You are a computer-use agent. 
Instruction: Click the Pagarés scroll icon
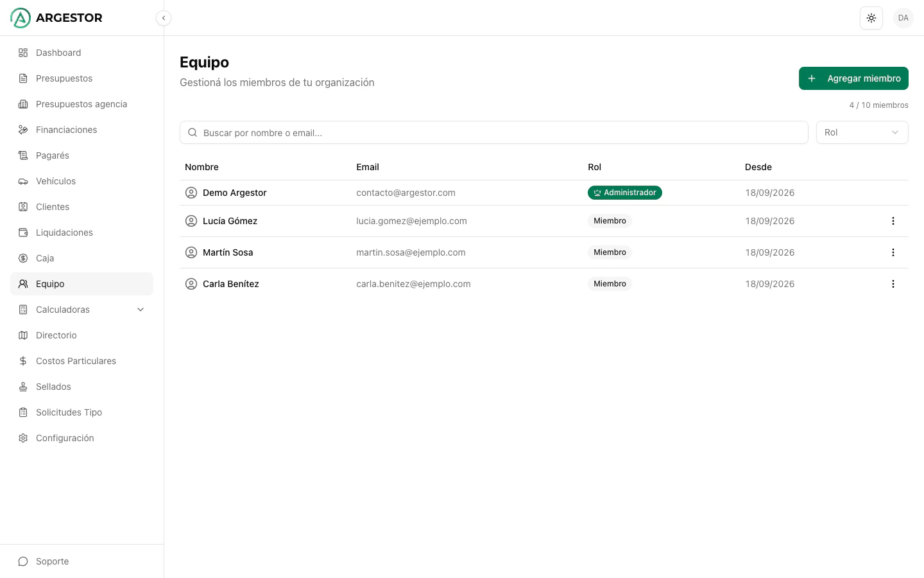pos(23,155)
